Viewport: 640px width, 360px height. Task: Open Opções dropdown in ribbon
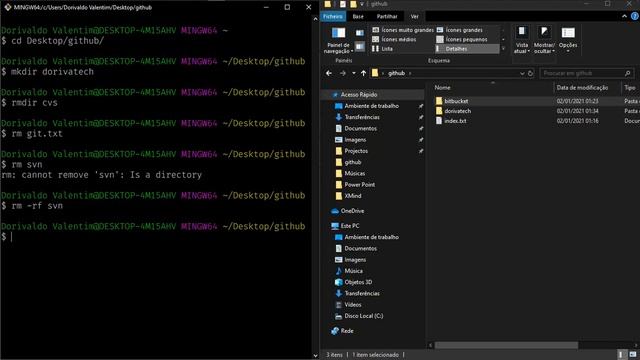pos(568,40)
